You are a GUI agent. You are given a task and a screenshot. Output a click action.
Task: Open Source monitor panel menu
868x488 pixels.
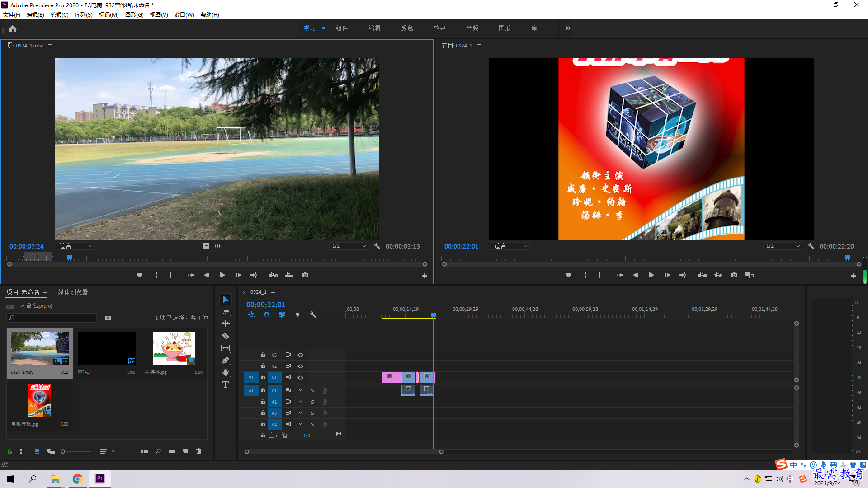pyautogui.click(x=50, y=46)
